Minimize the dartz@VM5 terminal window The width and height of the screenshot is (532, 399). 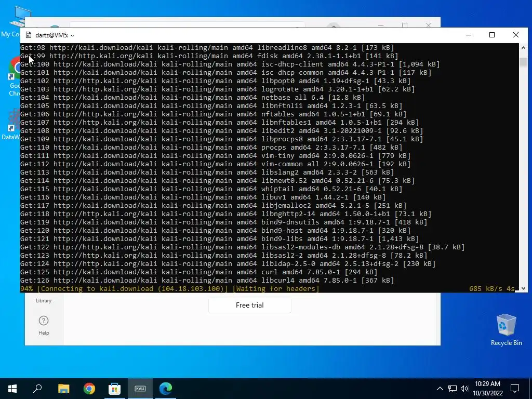coord(469,35)
